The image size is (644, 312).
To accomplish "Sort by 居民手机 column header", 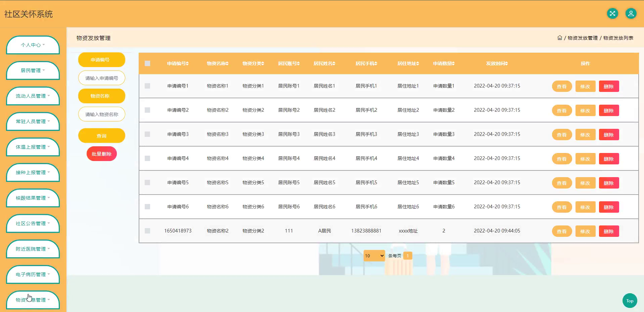I will (366, 63).
